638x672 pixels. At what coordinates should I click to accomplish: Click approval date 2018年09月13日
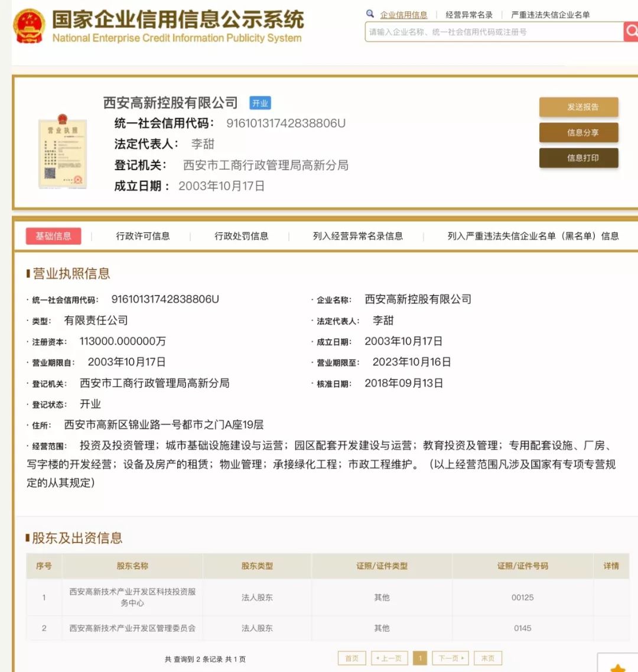403,383
